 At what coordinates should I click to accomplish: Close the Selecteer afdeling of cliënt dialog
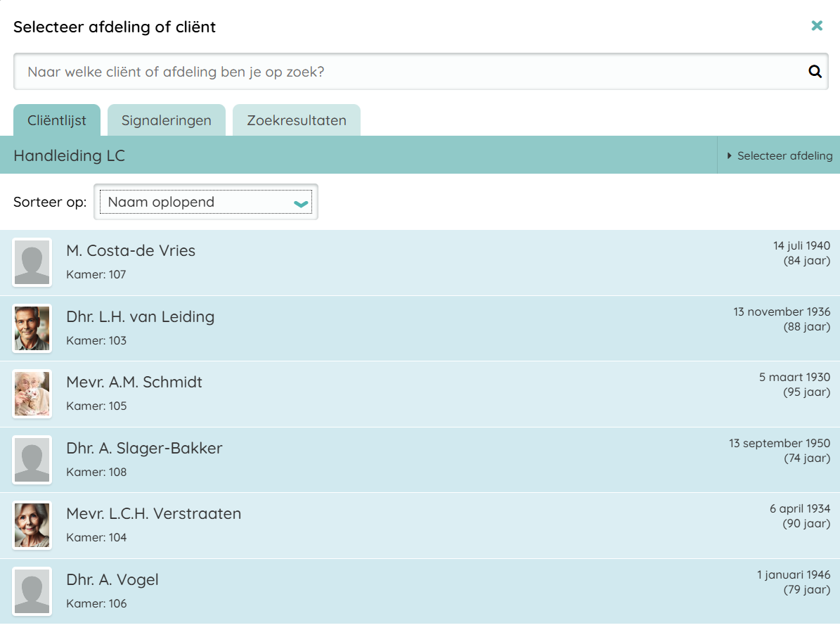(817, 26)
